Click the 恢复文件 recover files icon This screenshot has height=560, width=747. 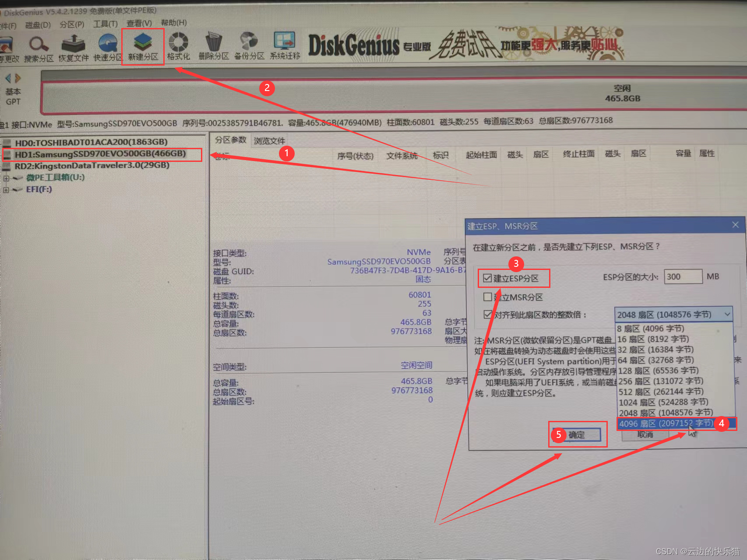click(74, 49)
